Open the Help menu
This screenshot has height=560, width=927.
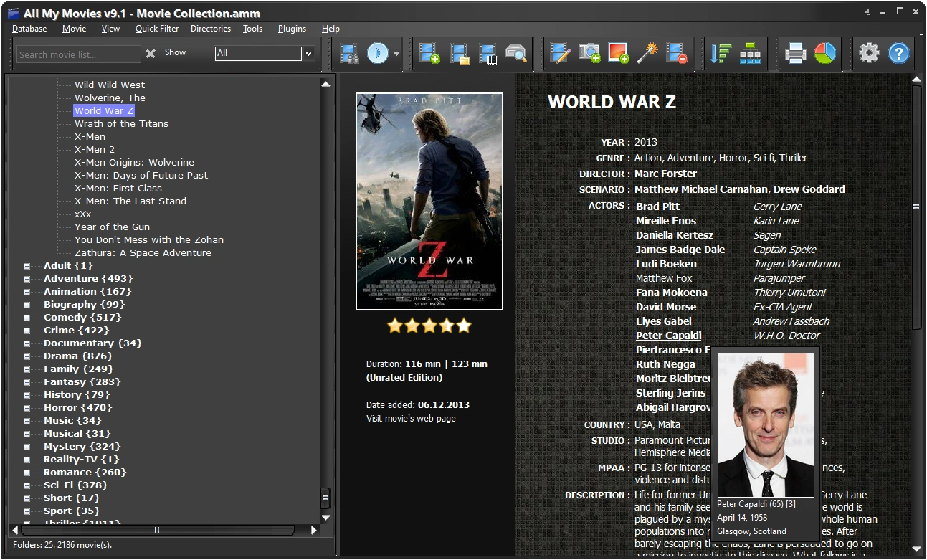coord(331,29)
